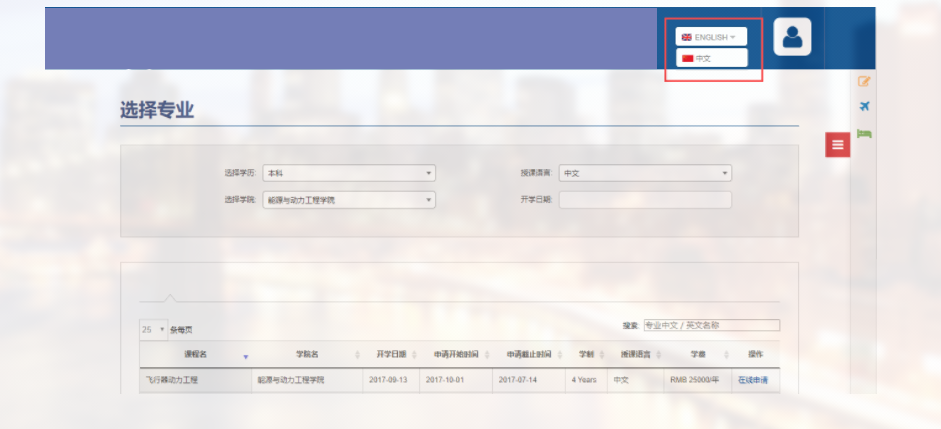This screenshot has width=941, height=429.
Task: Click the sort arrow beside 课程名
Action: pyautogui.click(x=245, y=356)
